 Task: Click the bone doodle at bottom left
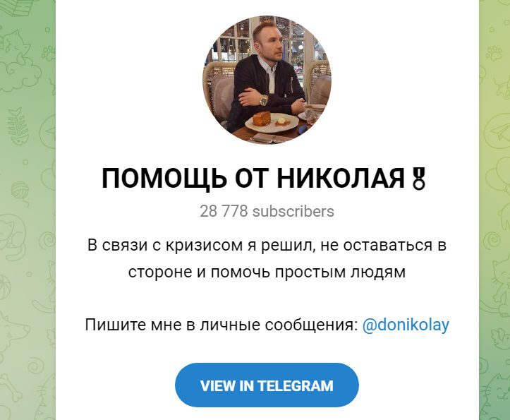pos(11,389)
